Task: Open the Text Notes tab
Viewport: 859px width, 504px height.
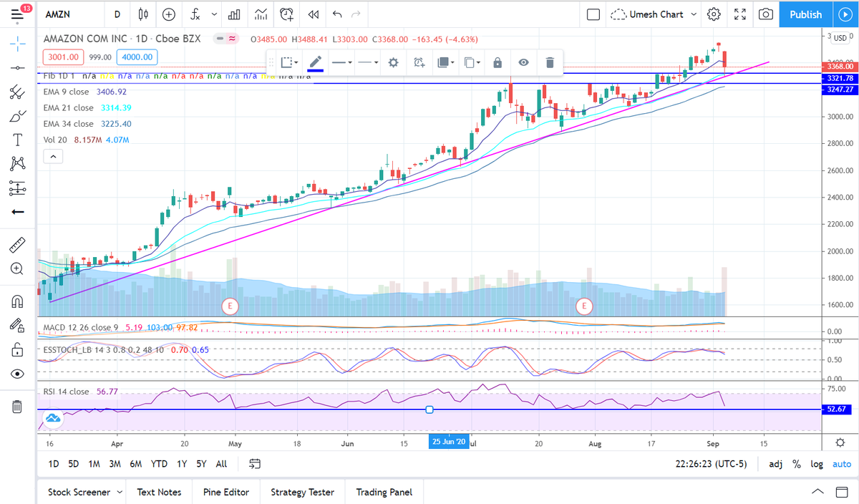Action: click(159, 492)
